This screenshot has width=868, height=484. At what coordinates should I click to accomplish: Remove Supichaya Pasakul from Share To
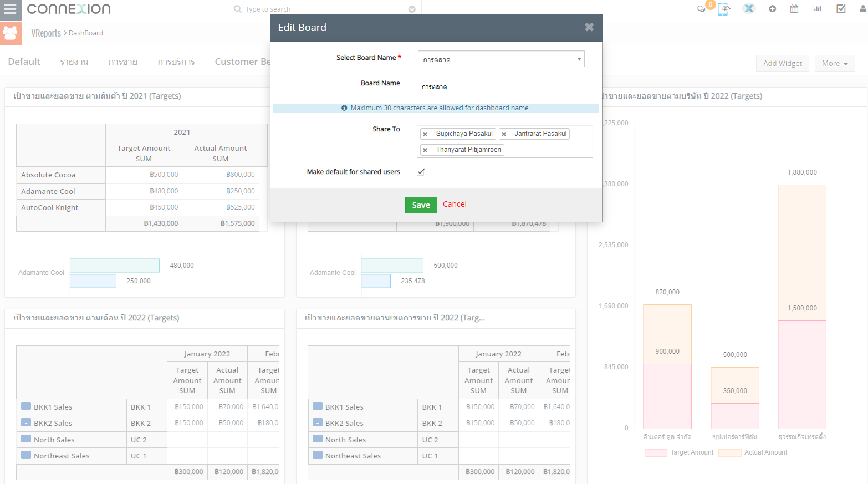tap(425, 134)
